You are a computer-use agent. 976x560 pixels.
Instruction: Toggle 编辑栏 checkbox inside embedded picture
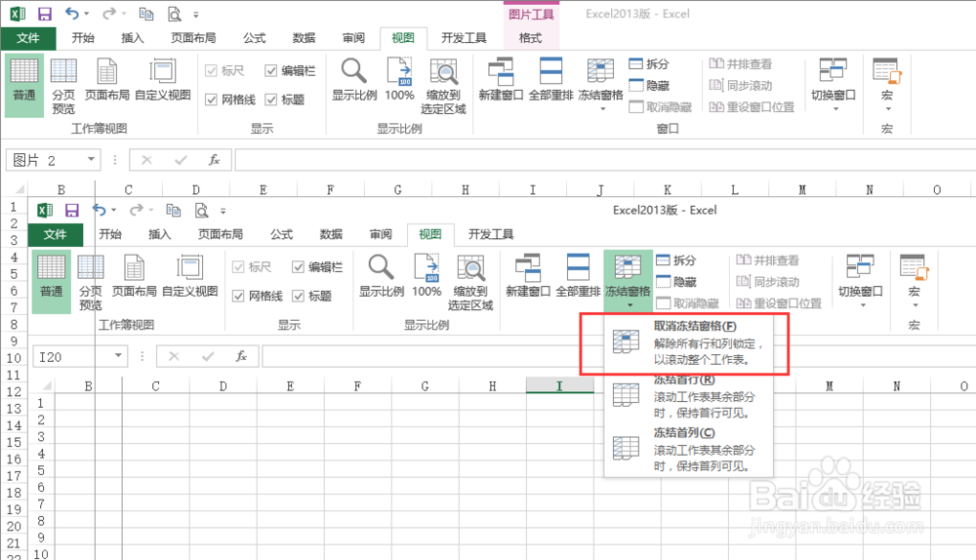click(x=298, y=267)
